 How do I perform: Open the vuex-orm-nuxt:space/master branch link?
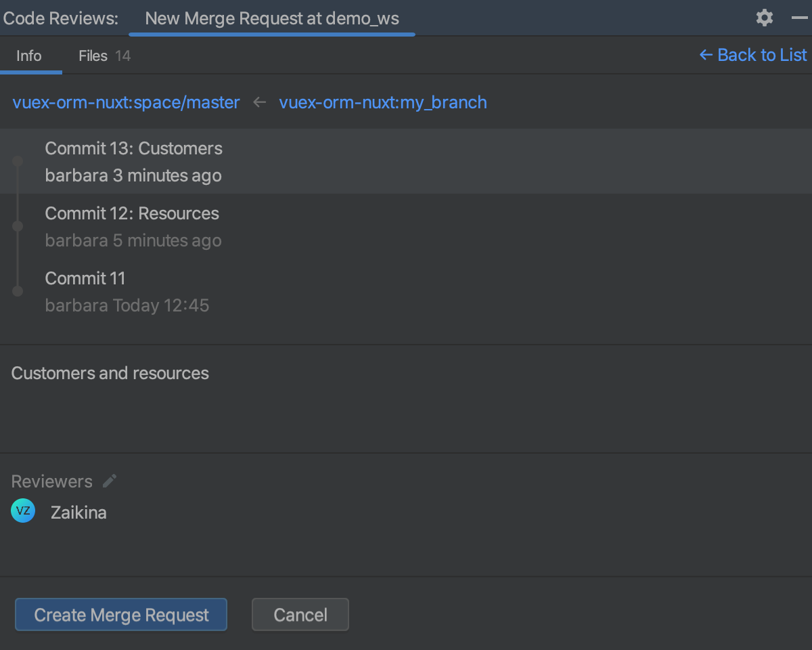(x=126, y=102)
